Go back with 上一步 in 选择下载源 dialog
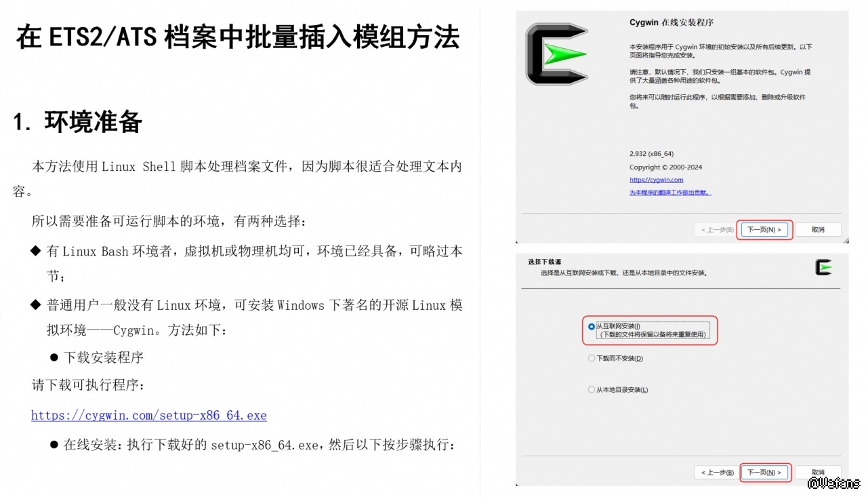Screen dimensions: 868x497 (x=716, y=473)
